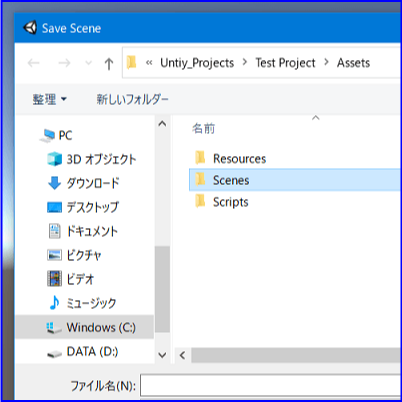Click the navigation pane scroll down arrow
The image size is (402, 402).
162,355
